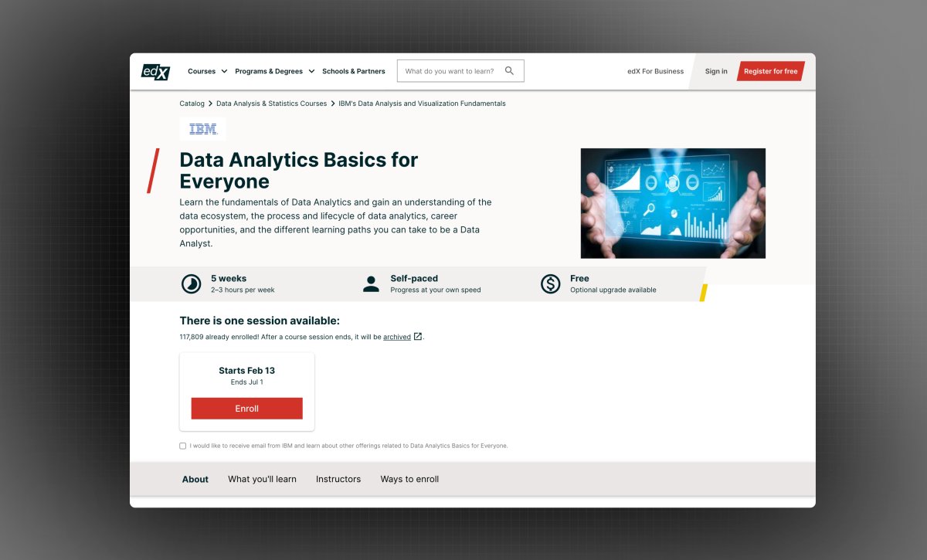Screen dimensions: 927x560
Task: Click the What do you want to learn search field
Action: [x=448, y=70]
